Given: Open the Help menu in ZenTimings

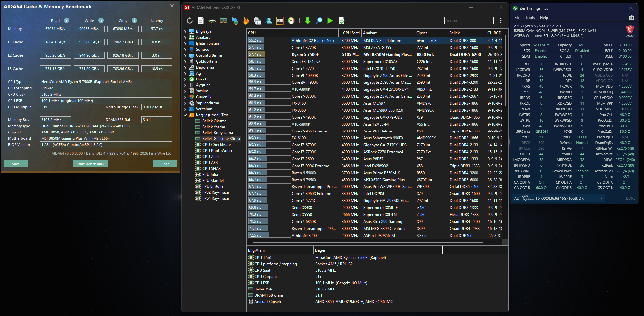Looking at the screenshot, I should coord(544,18).
